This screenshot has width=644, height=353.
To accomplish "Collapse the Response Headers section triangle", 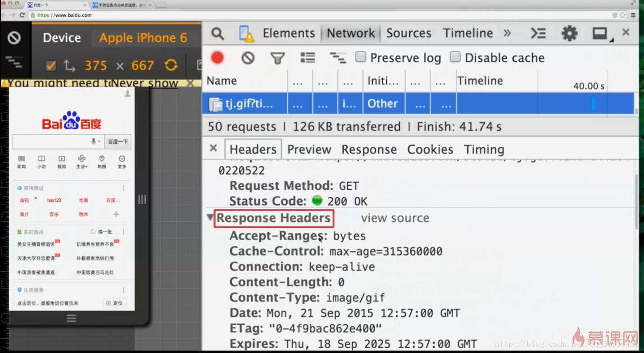I will pyautogui.click(x=210, y=217).
